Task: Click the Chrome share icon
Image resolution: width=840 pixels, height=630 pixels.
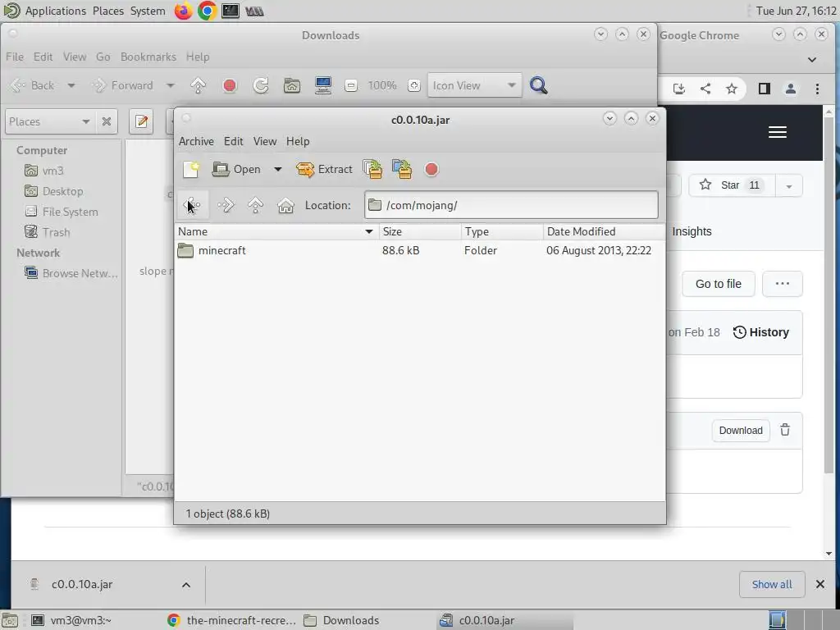Action: pos(705,89)
